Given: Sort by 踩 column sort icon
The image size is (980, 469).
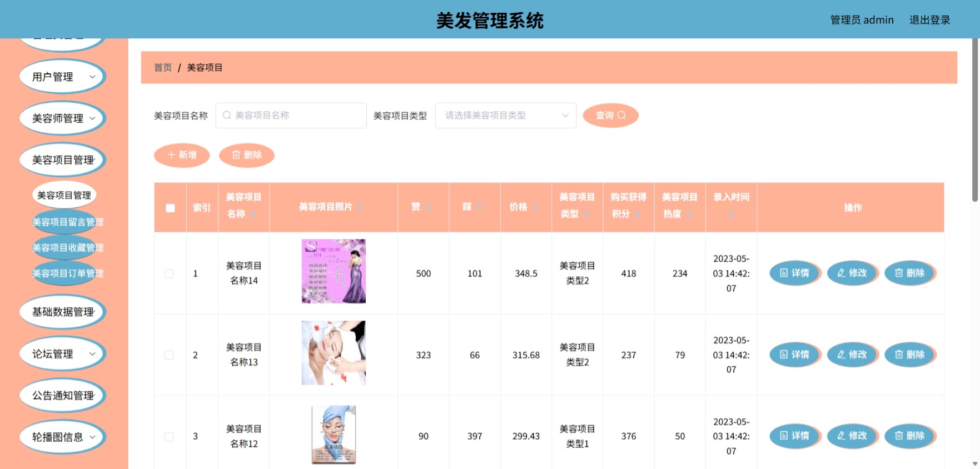Looking at the screenshot, I should (x=479, y=207).
